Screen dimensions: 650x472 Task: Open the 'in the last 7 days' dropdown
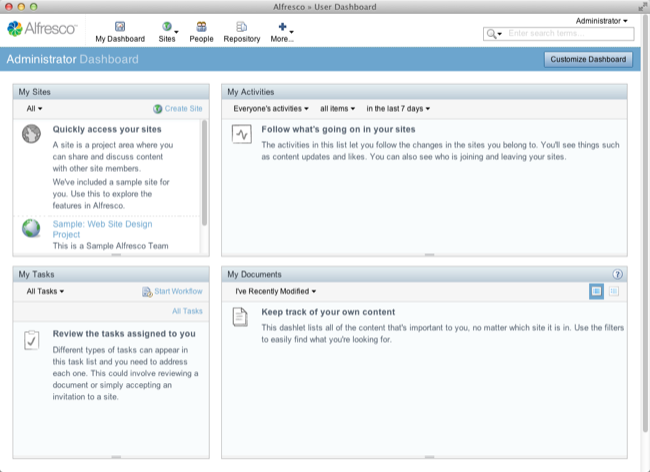tap(398, 109)
